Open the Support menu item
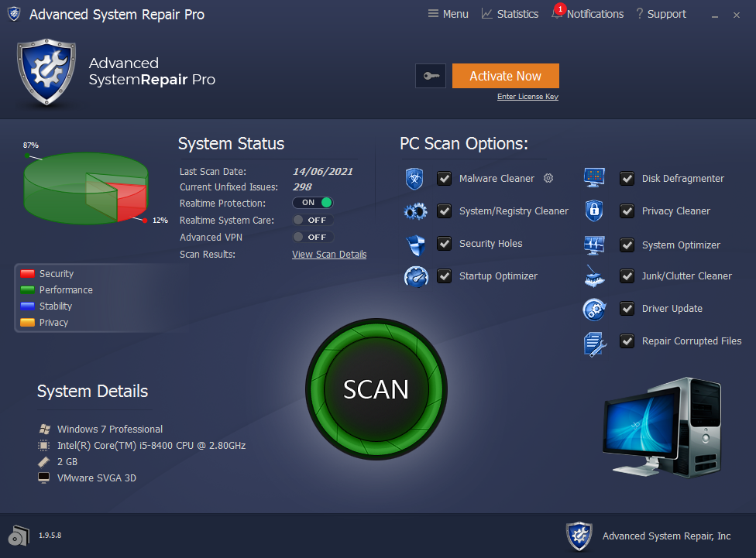This screenshot has height=558, width=756. pos(661,14)
